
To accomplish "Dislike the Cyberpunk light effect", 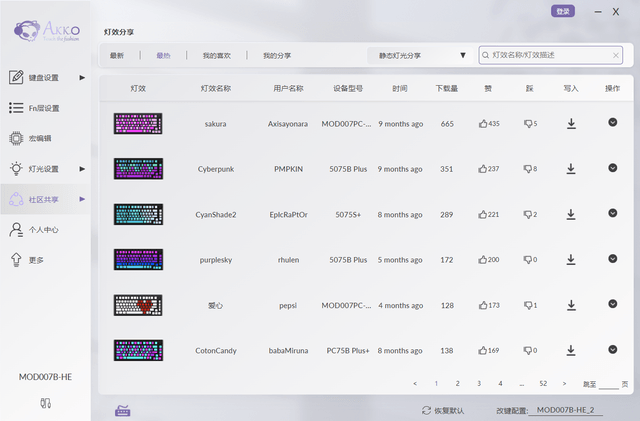I will [528, 169].
